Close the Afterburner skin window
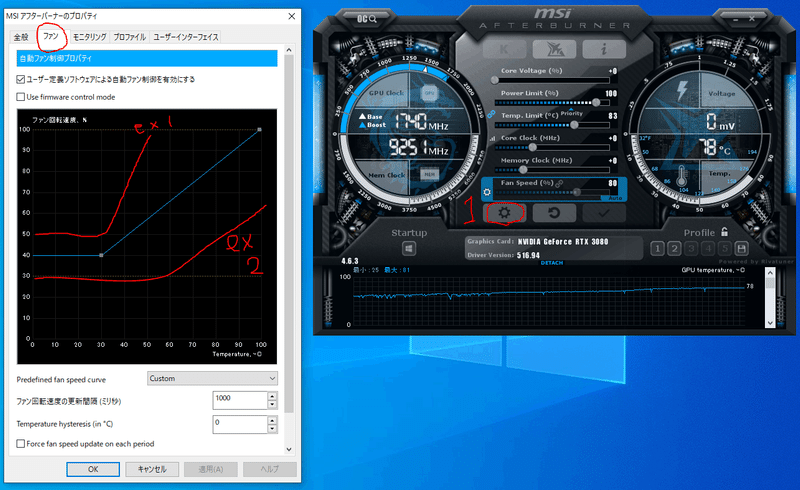The image size is (800, 490). point(752,19)
